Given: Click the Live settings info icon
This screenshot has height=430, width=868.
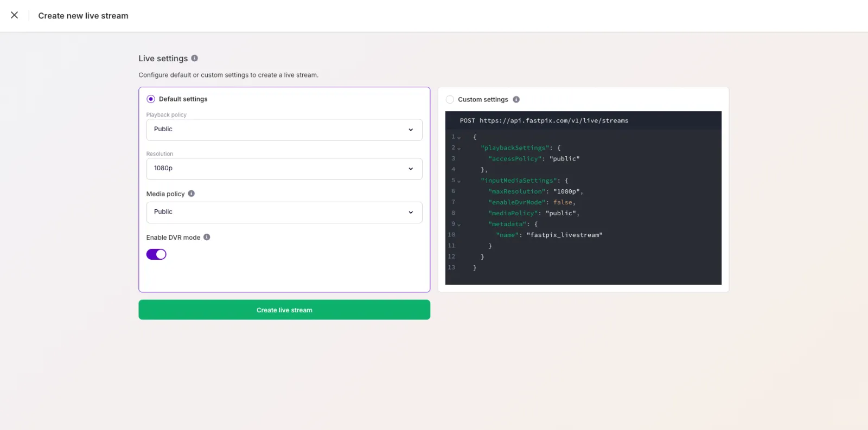Looking at the screenshot, I should click(195, 58).
